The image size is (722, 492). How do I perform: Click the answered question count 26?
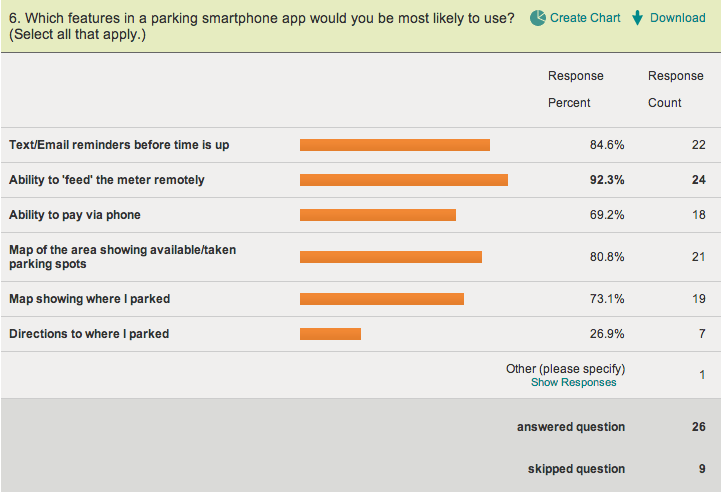point(699,427)
